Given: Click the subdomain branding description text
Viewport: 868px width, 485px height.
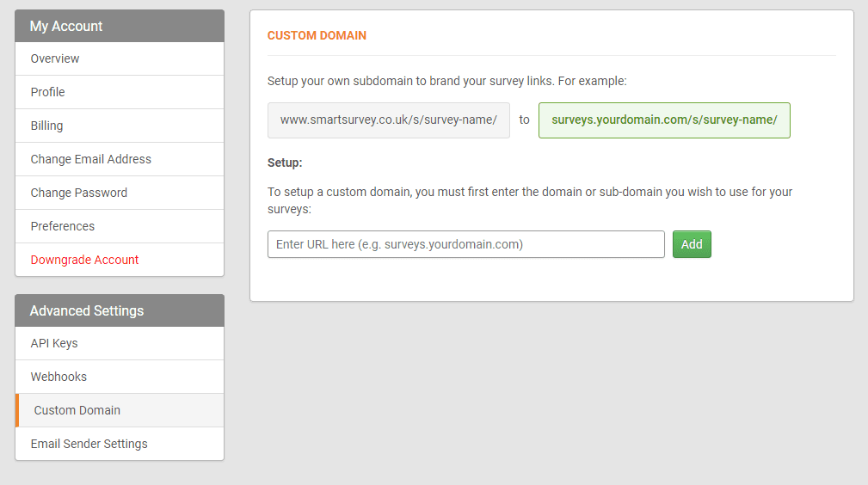Looking at the screenshot, I should (x=447, y=81).
